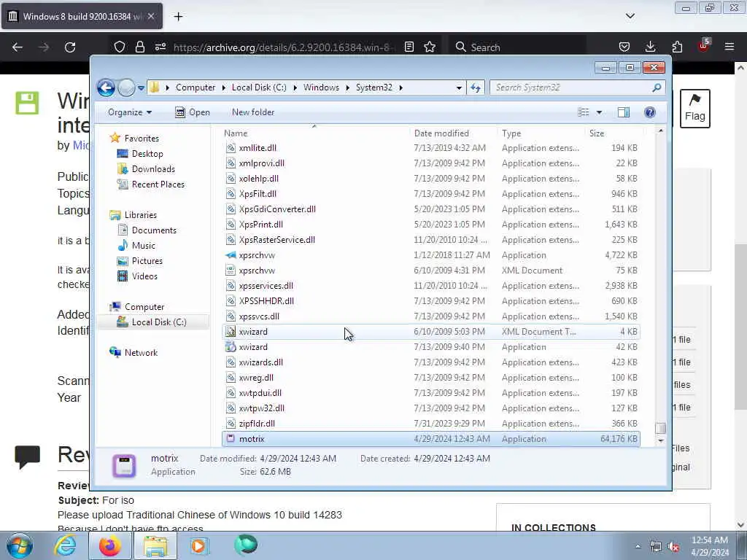Viewport: 747px width, 560px height.
Task: Open a new Firefox tab
Action: click(x=178, y=17)
